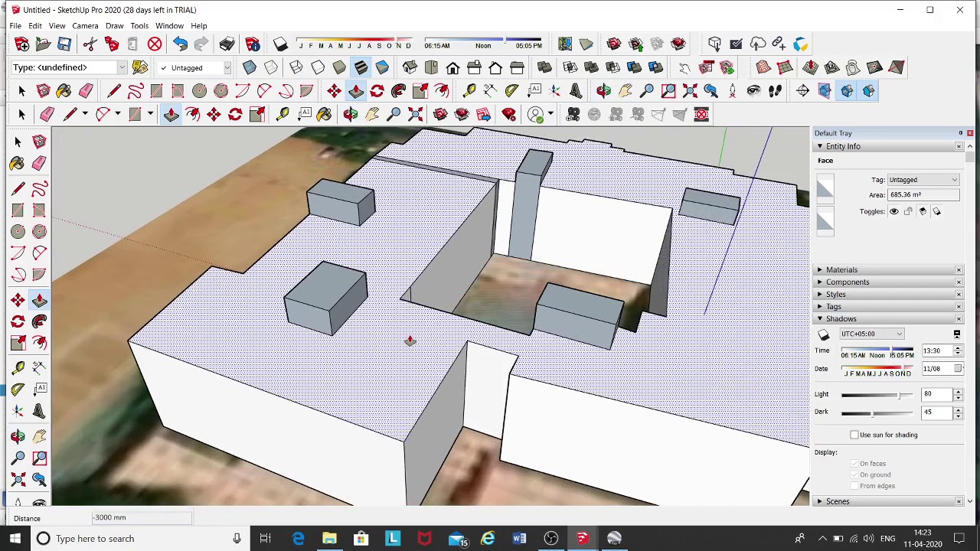
Task: Open the File menu
Action: tap(15, 25)
